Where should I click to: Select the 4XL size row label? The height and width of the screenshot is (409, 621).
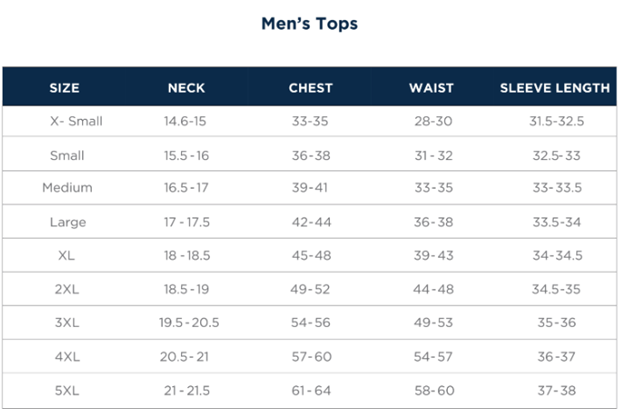click(x=67, y=356)
